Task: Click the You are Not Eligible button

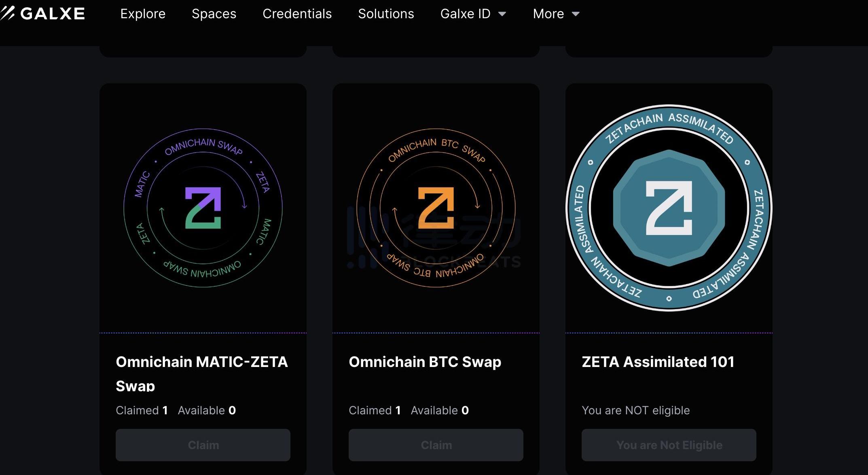Action: 669,445
